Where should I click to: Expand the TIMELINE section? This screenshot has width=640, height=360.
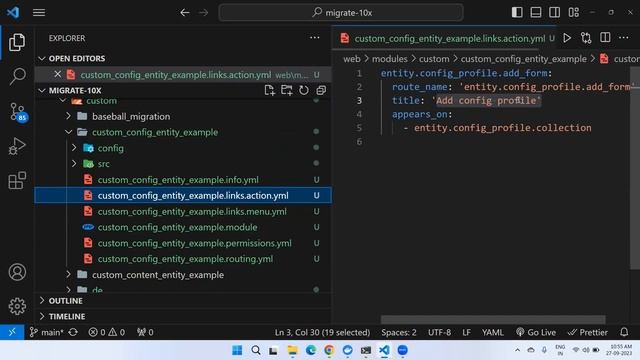coord(42,316)
